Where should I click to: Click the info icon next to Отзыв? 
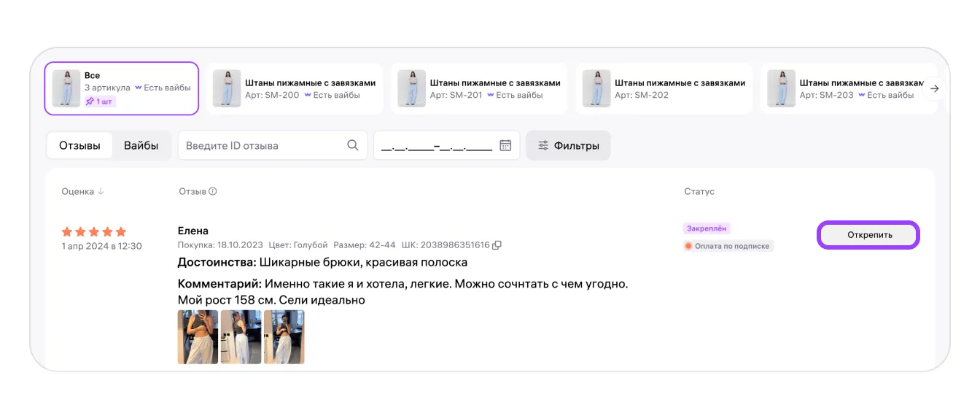click(213, 192)
